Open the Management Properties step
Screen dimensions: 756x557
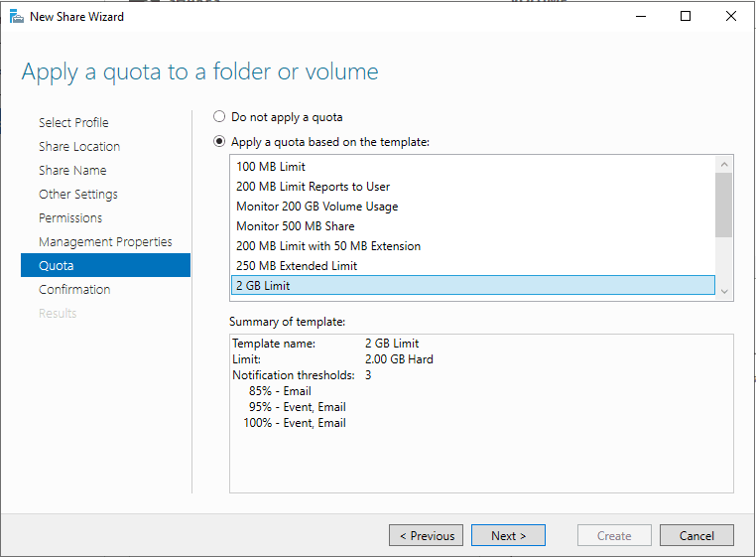[x=105, y=242]
